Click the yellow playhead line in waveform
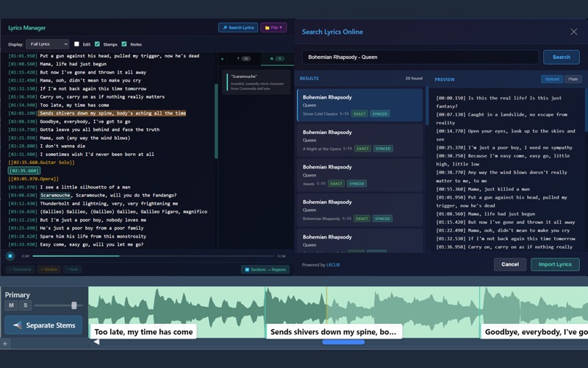 tap(326, 311)
